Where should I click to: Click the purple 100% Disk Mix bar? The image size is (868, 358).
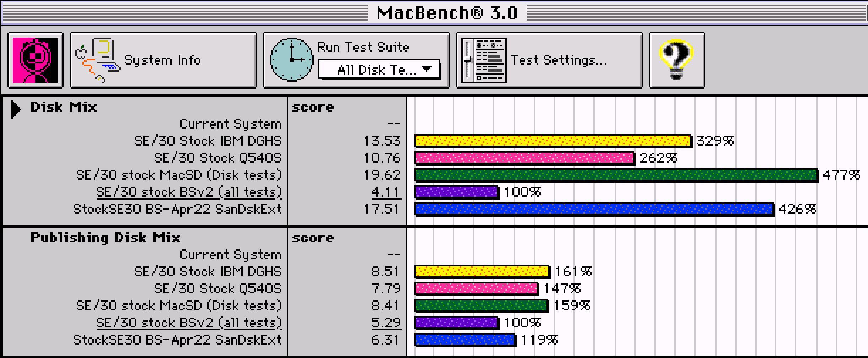(457, 192)
